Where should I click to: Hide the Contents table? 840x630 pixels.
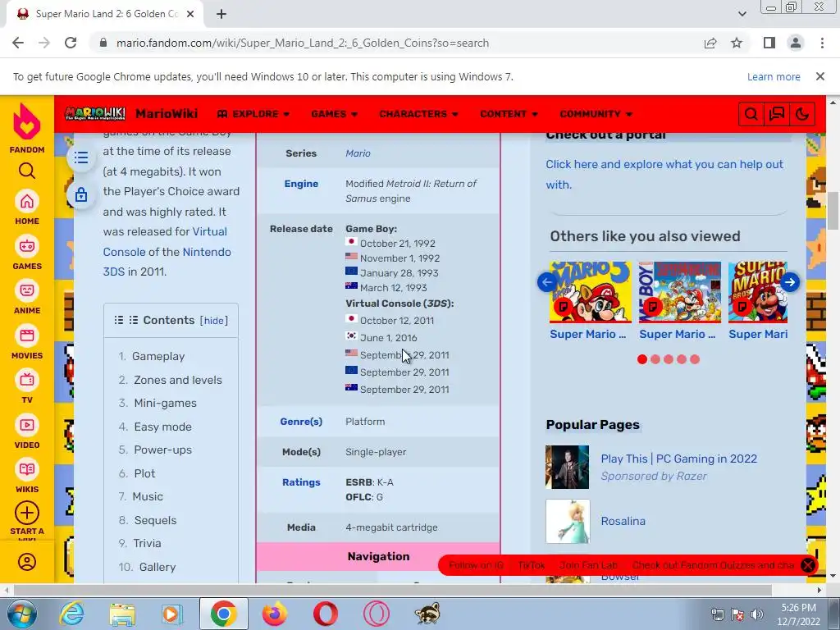214,321
